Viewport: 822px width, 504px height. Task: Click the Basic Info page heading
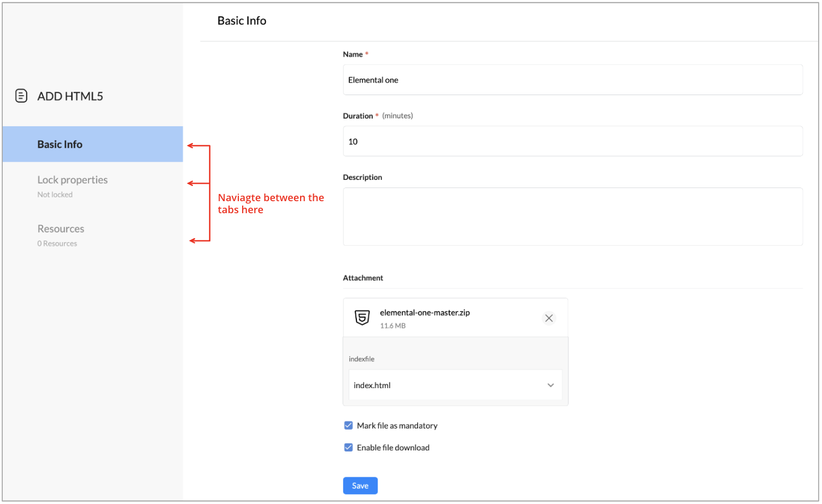click(x=242, y=21)
